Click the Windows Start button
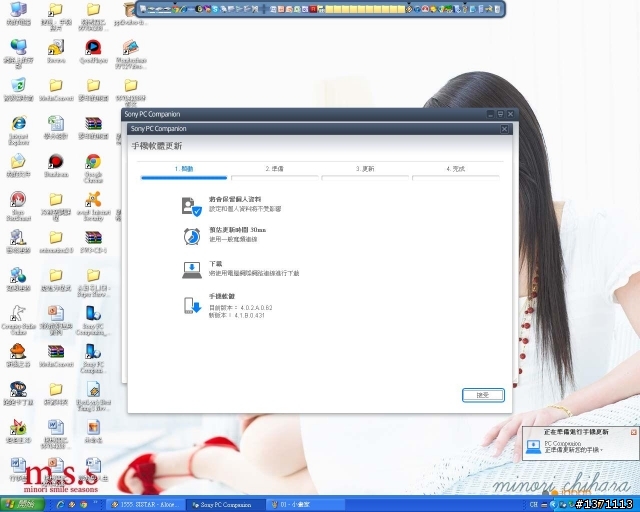640x512 pixels. tap(22, 505)
